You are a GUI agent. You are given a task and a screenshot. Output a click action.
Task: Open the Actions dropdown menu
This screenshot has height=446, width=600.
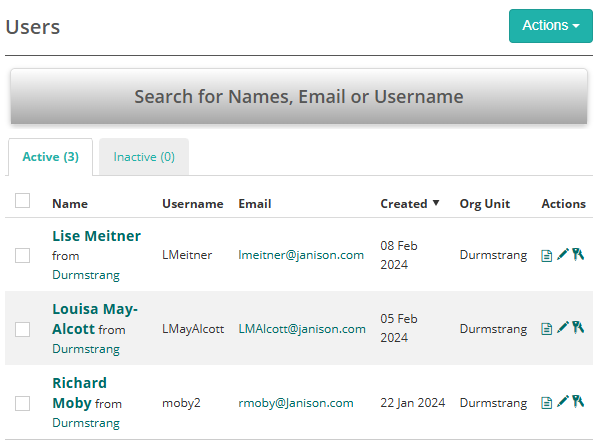[x=550, y=26]
